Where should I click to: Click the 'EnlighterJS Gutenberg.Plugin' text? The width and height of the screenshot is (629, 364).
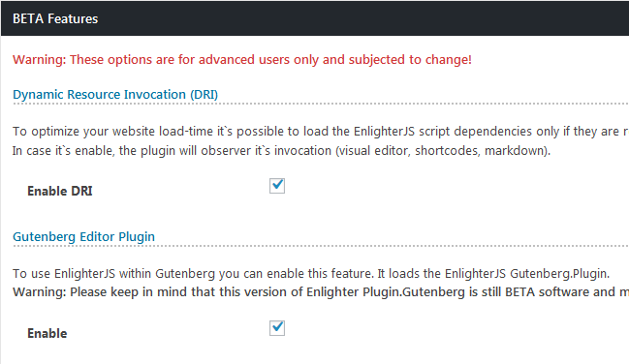pyautogui.click(x=526, y=274)
